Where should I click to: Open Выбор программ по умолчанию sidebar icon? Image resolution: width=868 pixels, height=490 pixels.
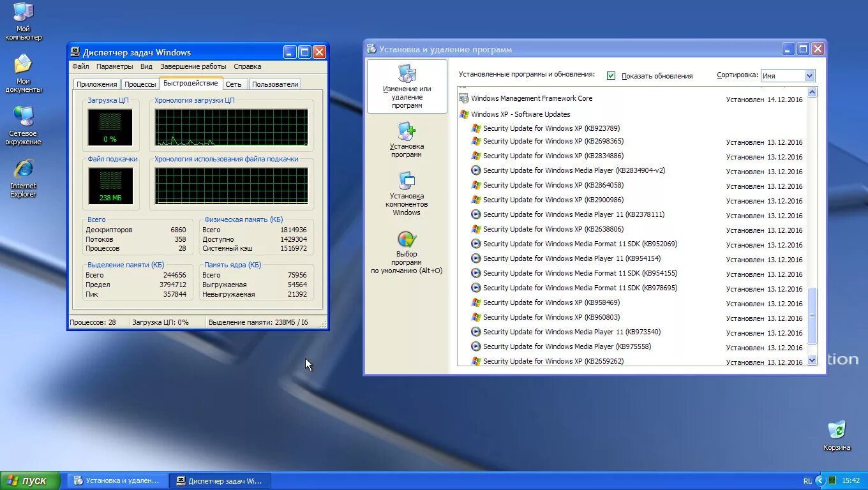pyautogui.click(x=407, y=246)
